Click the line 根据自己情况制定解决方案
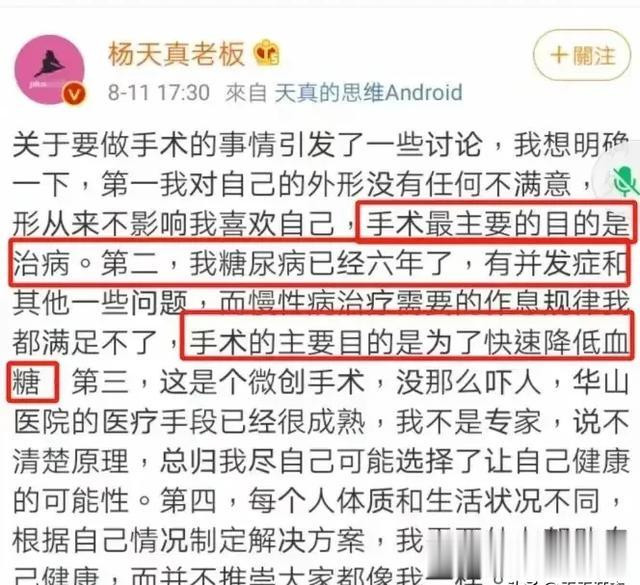 (188, 541)
